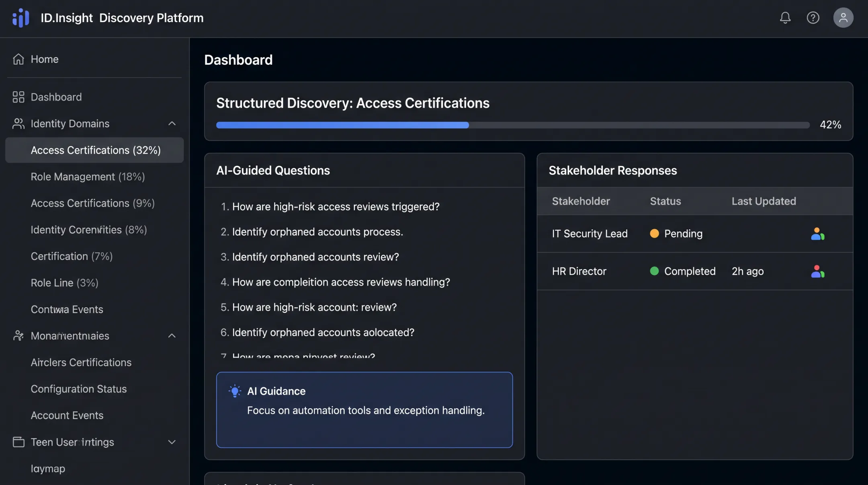Image resolution: width=868 pixels, height=485 pixels.
Task: Click the IT Security Lead people icon
Action: click(x=818, y=234)
